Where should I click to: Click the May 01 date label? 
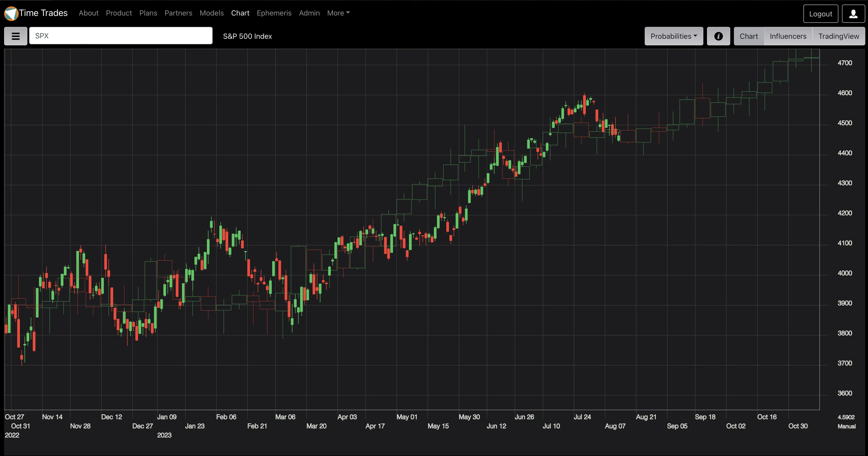[x=407, y=417]
